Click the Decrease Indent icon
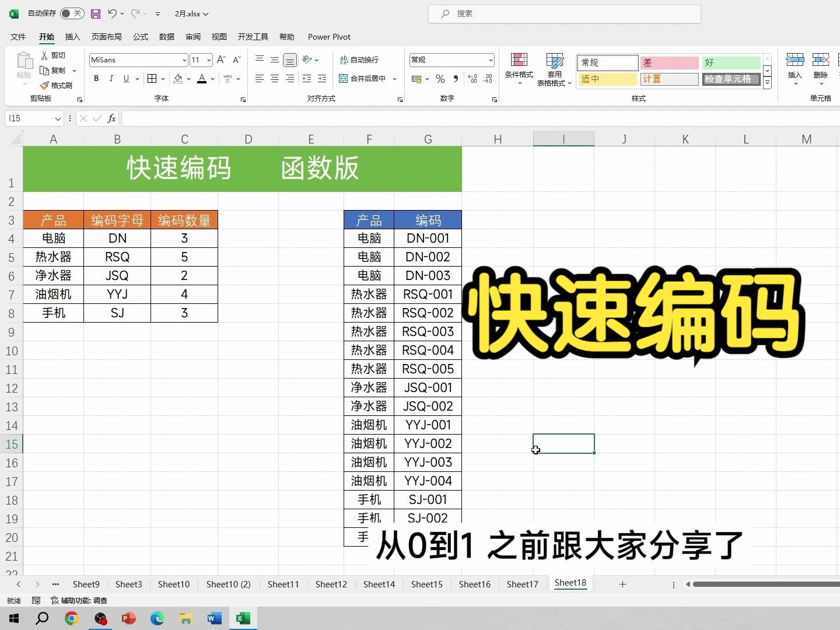This screenshot has width=840, height=630. [307, 79]
